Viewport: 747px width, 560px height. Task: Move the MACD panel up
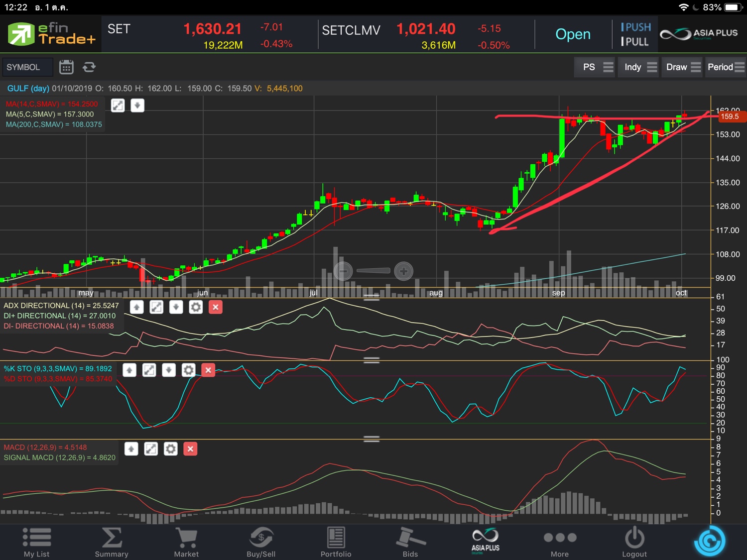(131, 449)
